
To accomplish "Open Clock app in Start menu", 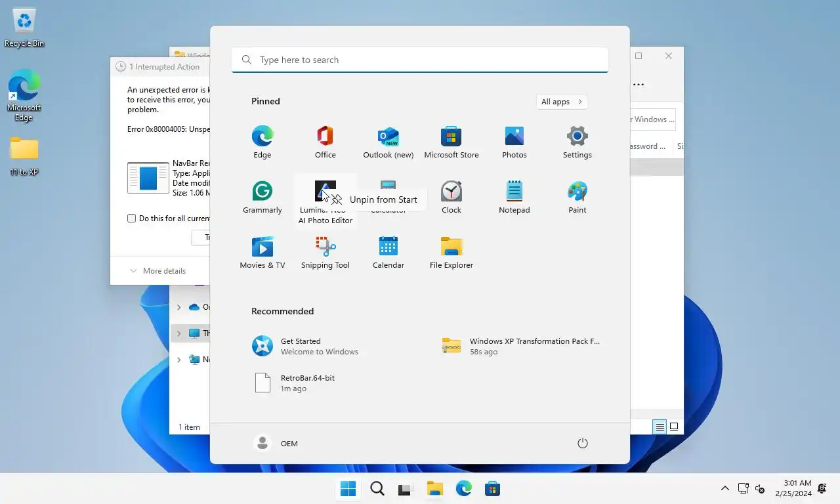I will click(x=451, y=198).
